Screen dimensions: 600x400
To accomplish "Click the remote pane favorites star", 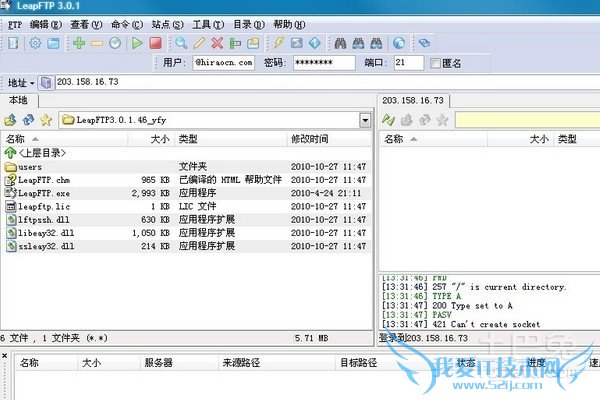I will (442, 120).
